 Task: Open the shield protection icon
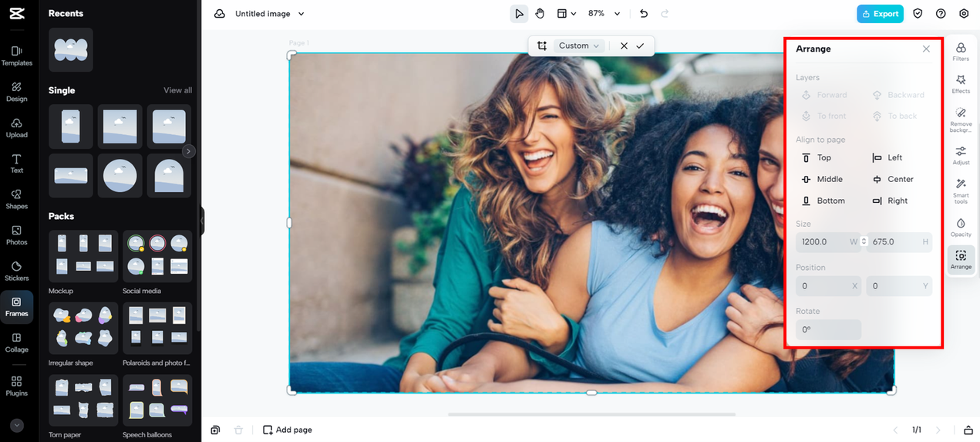(918, 14)
